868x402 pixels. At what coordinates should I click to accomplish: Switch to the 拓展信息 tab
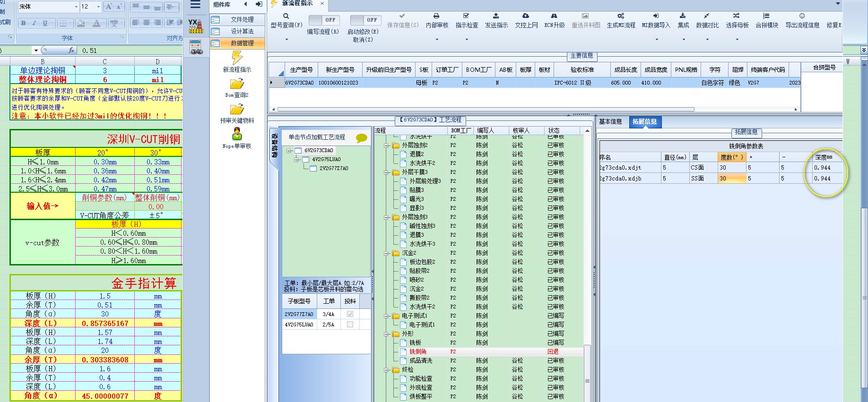(644, 122)
